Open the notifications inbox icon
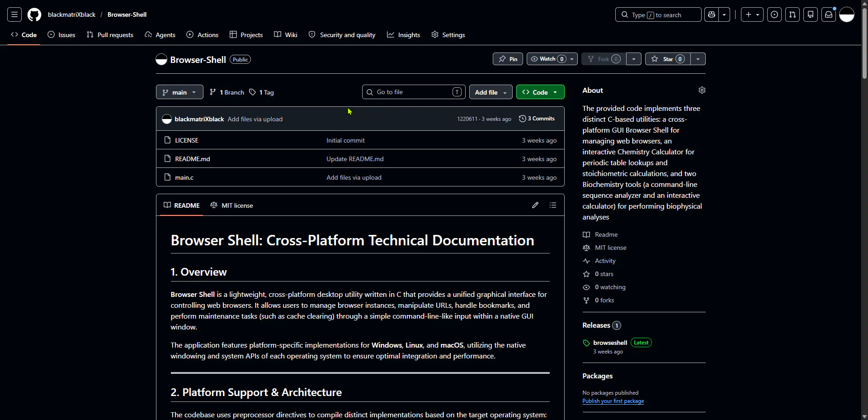 [x=829, y=14]
